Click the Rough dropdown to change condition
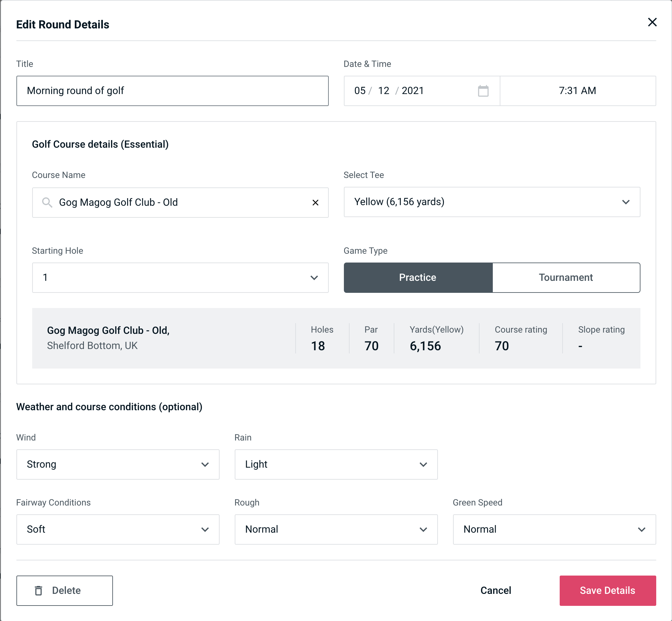This screenshot has height=621, width=672. [336, 529]
